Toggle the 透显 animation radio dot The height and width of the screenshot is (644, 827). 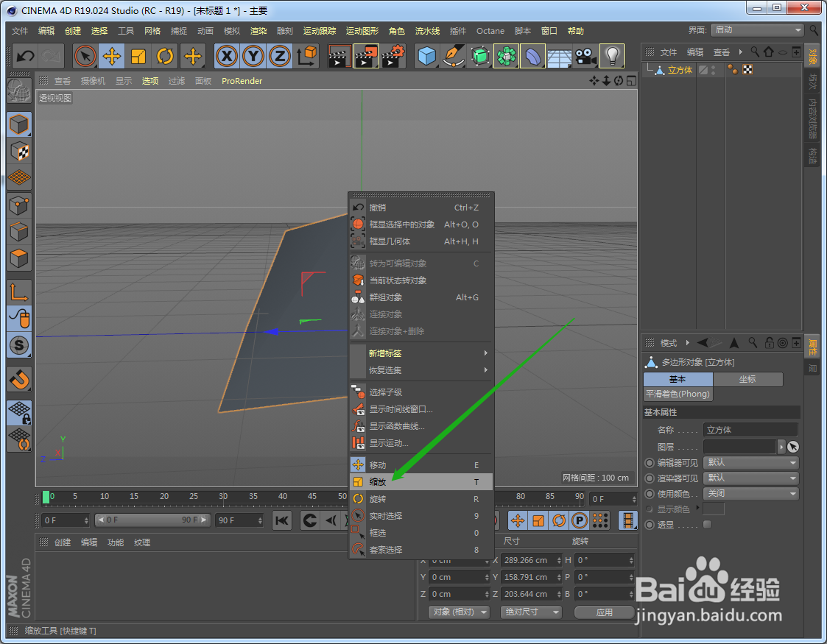pyautogui.click(x=650, y=525)
